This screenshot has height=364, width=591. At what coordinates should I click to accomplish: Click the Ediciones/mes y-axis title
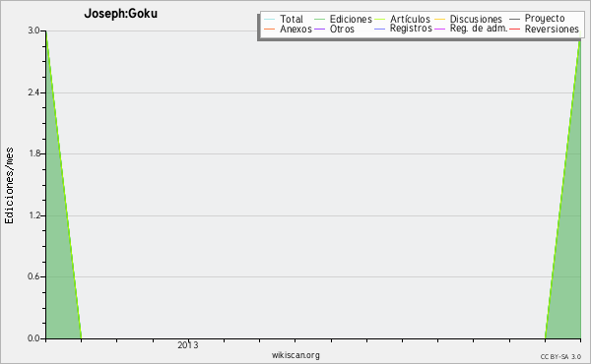pyautogui.click(x=9, y=186)
